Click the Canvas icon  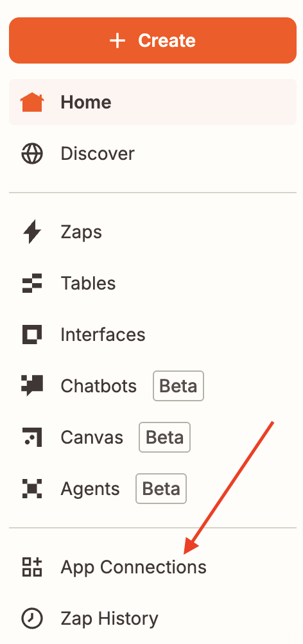(31, 437)
